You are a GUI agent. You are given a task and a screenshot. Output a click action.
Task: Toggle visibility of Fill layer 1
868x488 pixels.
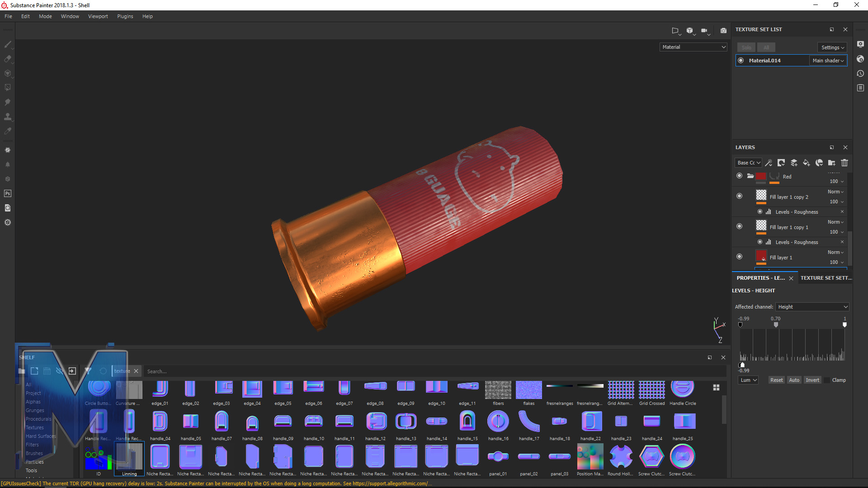click(740, 257)
